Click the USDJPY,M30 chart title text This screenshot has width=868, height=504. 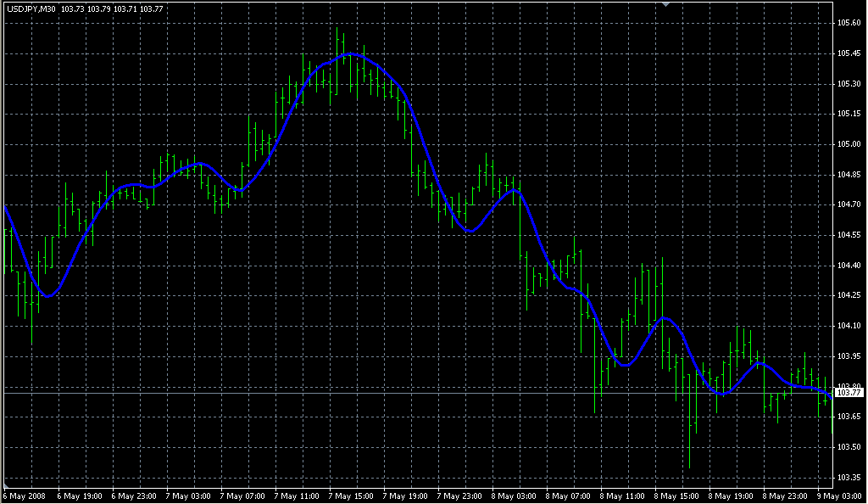(31, 8)
